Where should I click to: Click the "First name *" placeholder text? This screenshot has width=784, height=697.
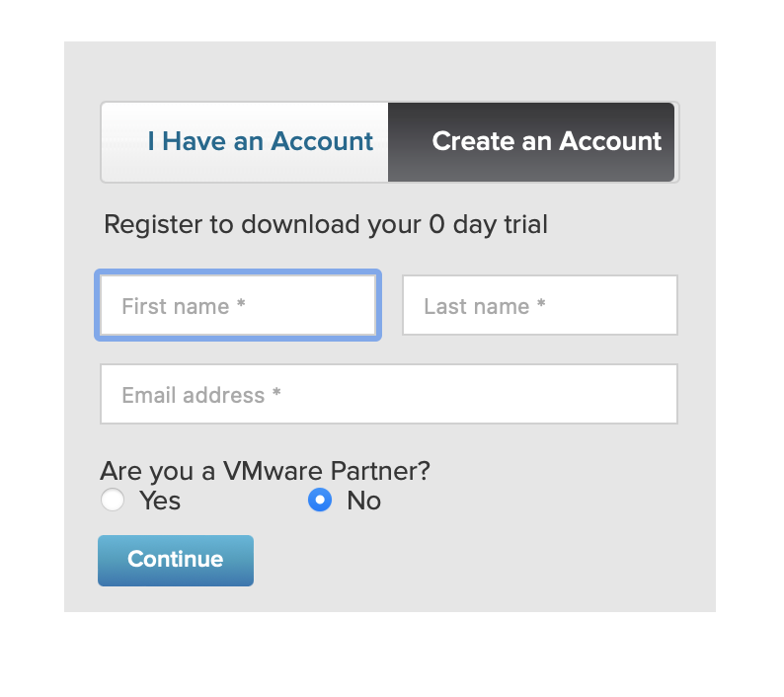point(184,307)
